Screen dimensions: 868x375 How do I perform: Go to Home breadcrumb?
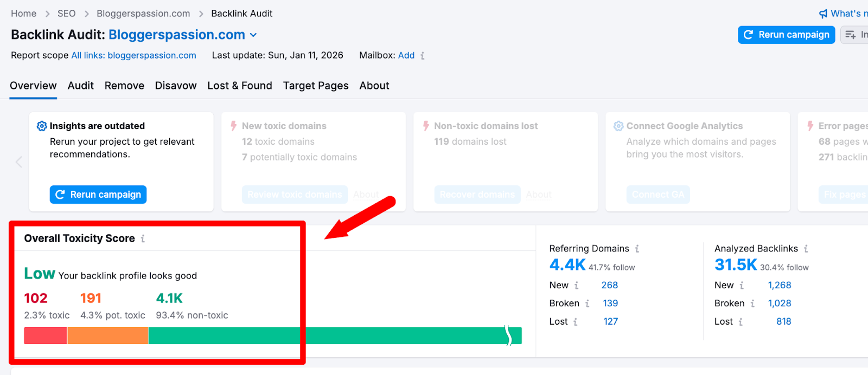[24, 14]
